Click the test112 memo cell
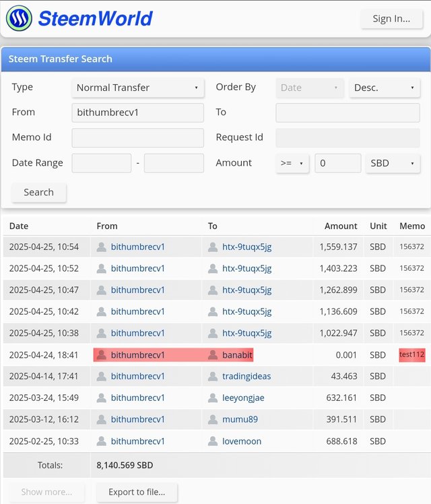The width and height of the screenshot is (431, 504). 412,354
